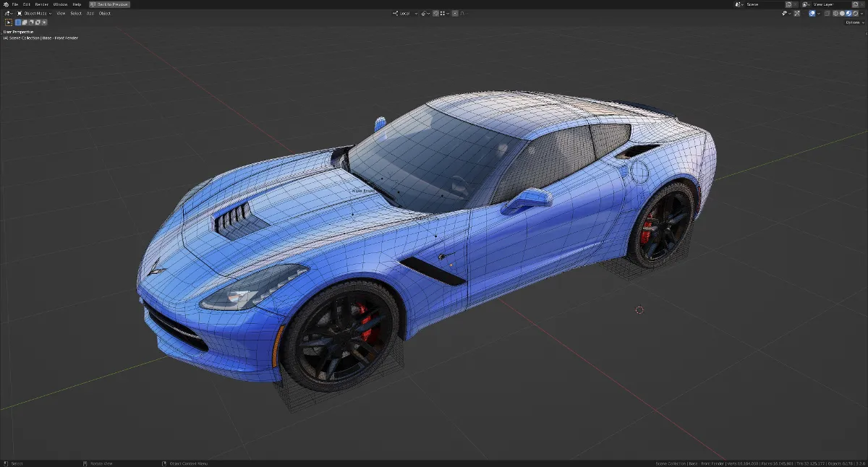Toggle viewport overlays
This screenshot has width=868, height=467.
[812, 13]
